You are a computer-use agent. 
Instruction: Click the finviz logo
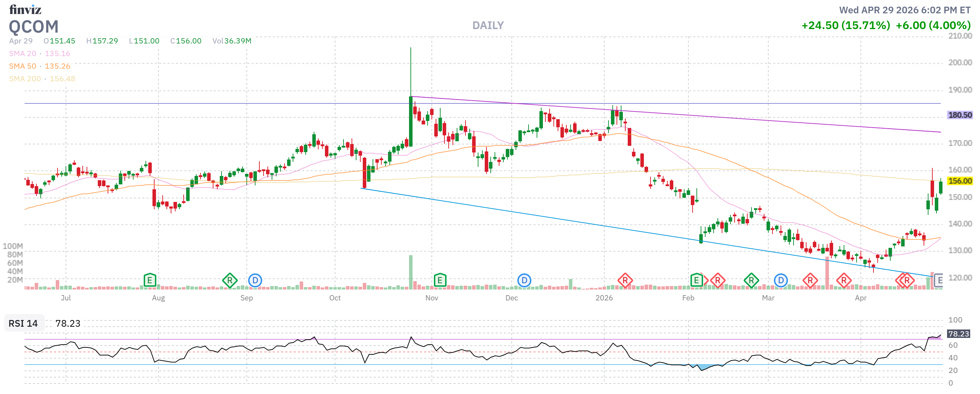coord(25,9)
